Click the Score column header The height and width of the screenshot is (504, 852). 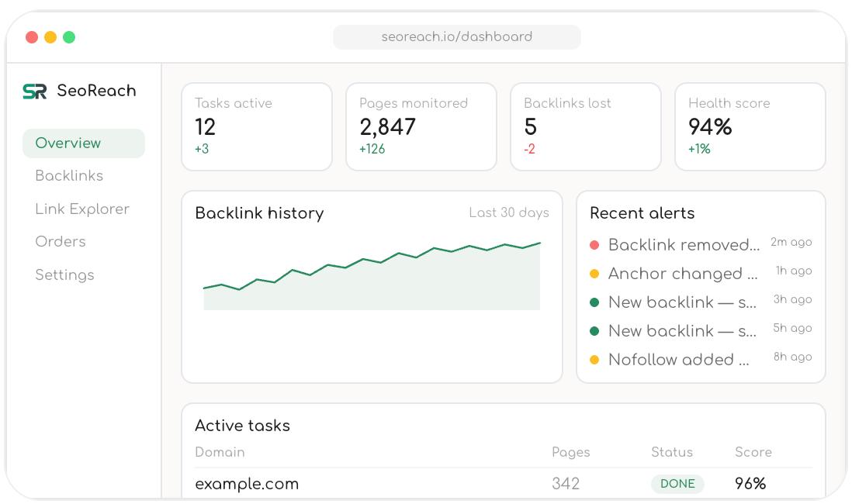click(753, 452)
